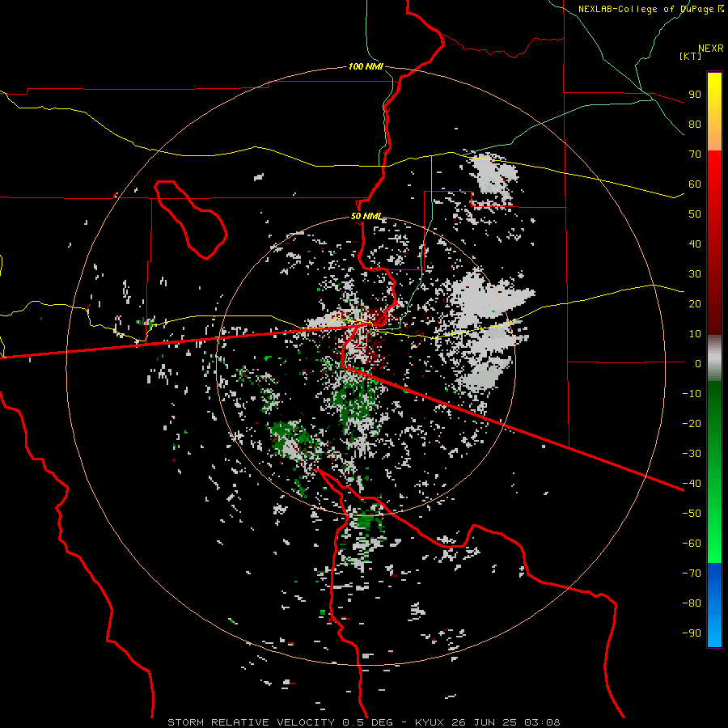Select the 60 knot scale label
The height and width of the screenshot is (728, 728).
tap(695, 184)
